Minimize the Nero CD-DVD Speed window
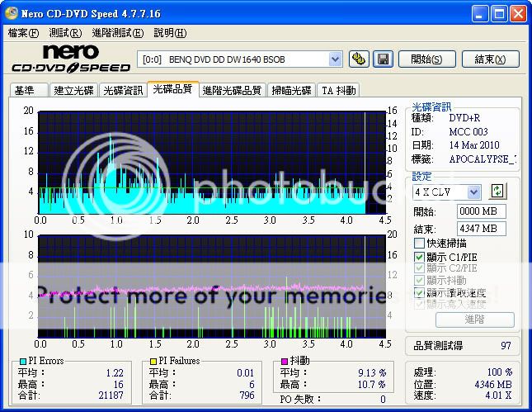Screen dimensions: 532x412 tap(480, 14)
